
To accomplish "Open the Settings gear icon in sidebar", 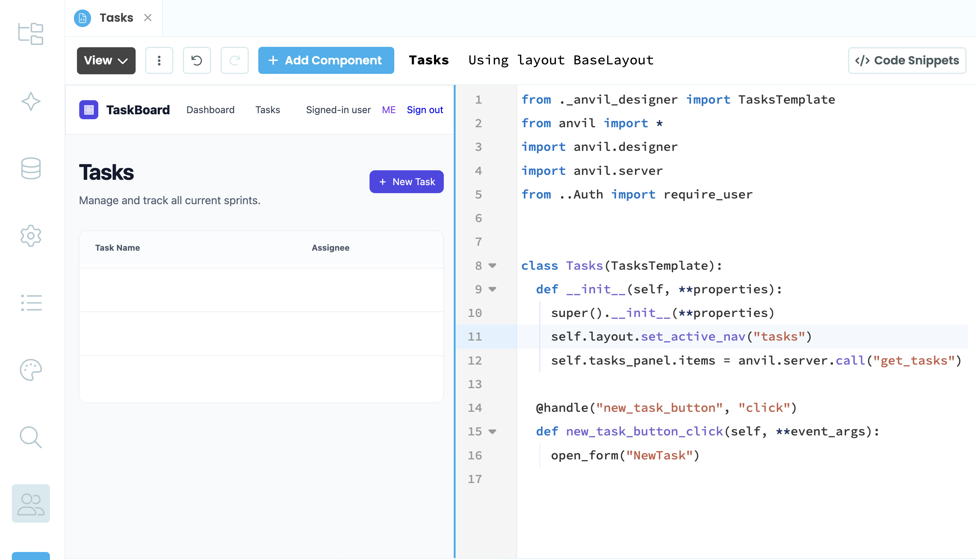I will tap(31, 236).
